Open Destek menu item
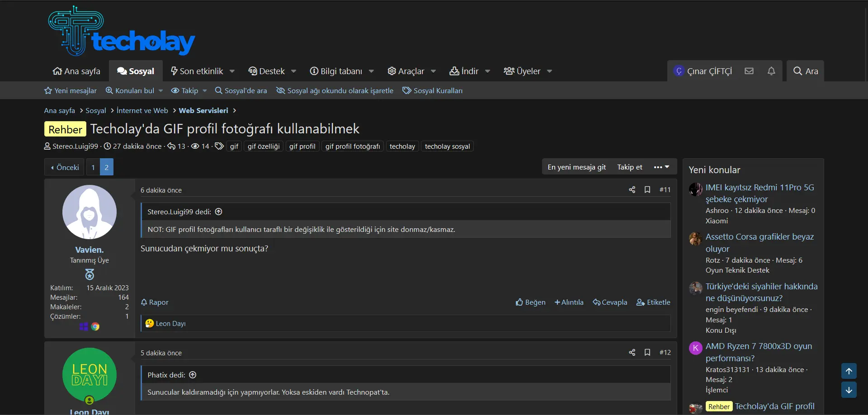Image resolution: width=868 pixels, height=415 pixels. click(267, 71)
